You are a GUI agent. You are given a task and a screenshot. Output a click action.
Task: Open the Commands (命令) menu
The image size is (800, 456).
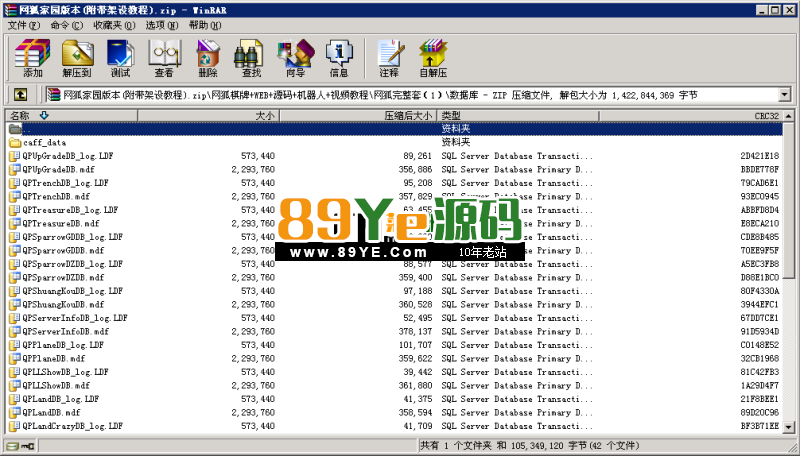point(66,25)
